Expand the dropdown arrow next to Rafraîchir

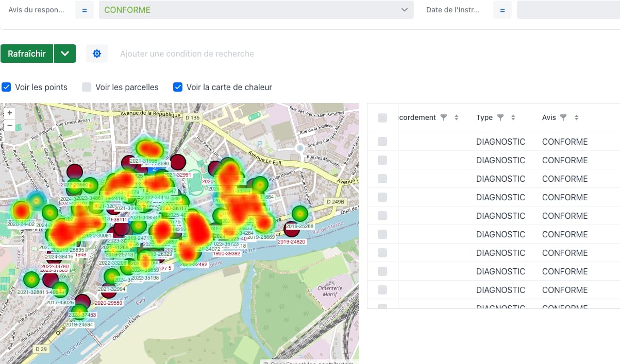click(65, 53)
